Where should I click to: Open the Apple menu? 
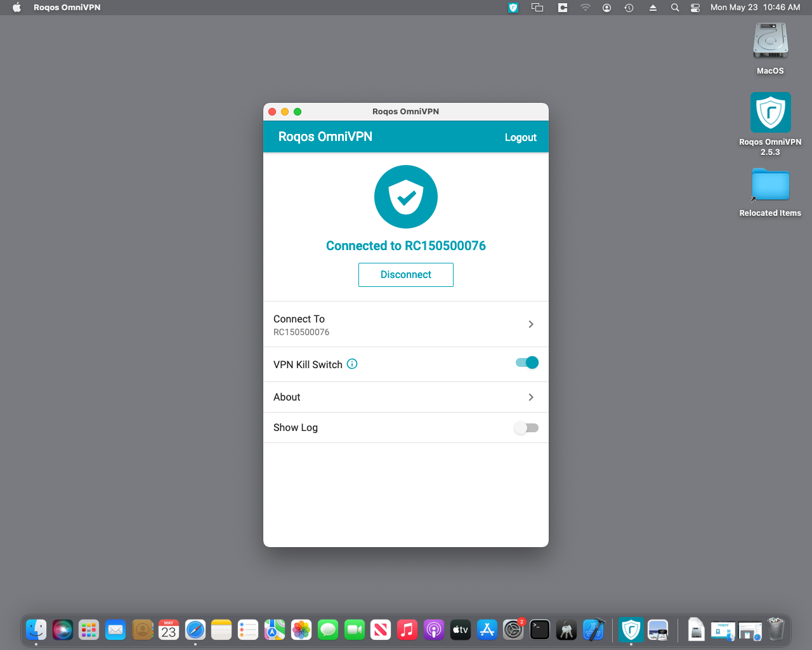coord(16,8)
